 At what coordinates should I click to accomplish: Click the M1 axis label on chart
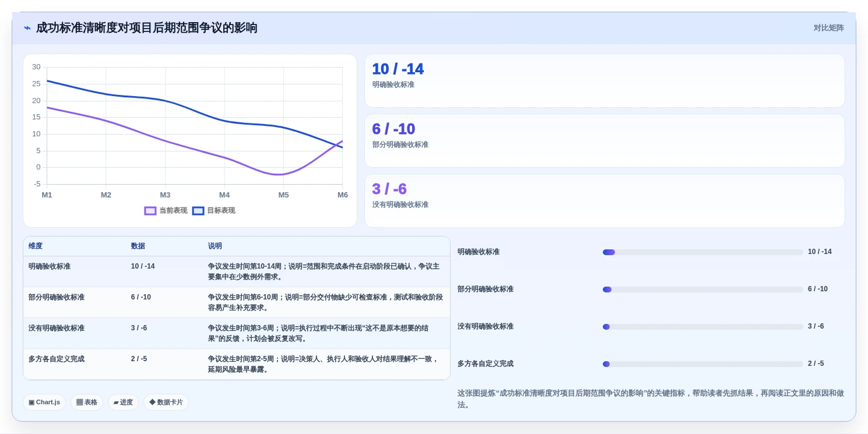[47, 195]
